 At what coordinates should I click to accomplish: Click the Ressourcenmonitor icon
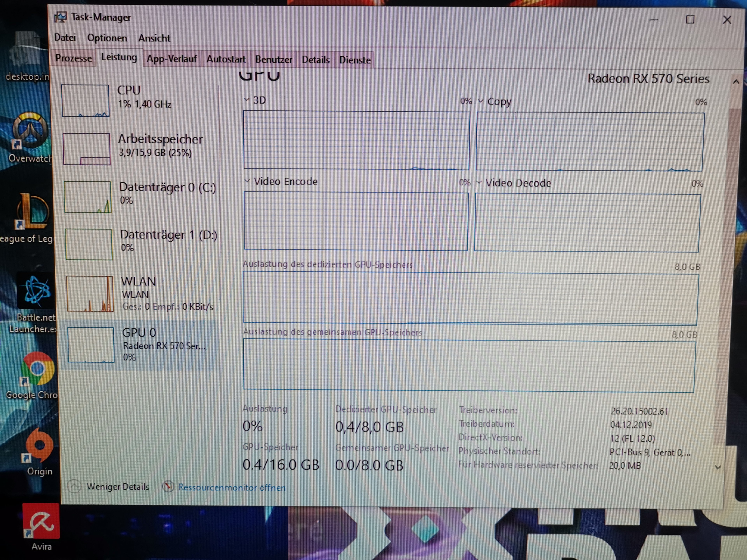tap(168, 486)
